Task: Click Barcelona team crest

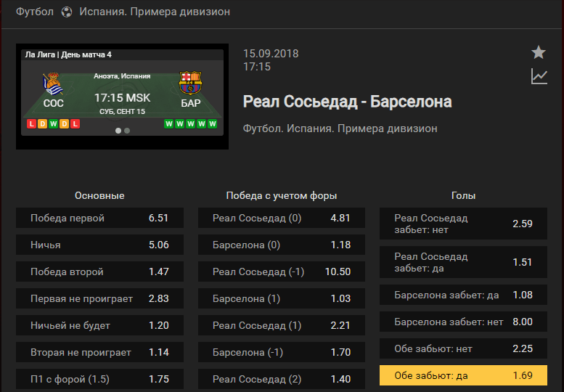Action: coord(190,83)
